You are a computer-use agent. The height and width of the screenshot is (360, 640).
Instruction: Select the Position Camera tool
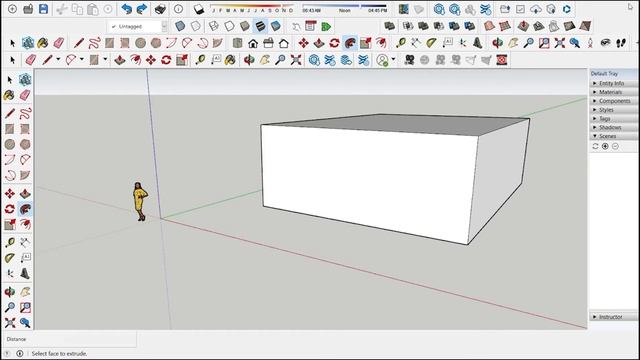pyautogui.click(x=590, y=42)
